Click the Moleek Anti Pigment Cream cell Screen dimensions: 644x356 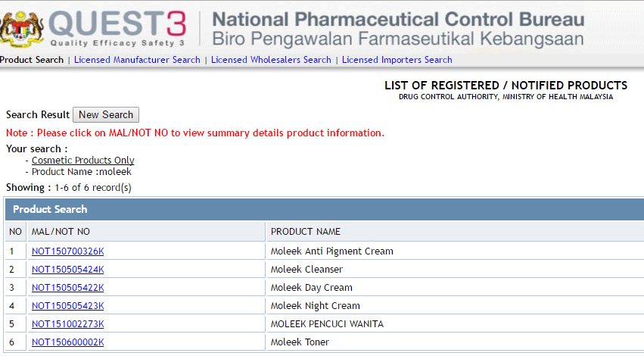coord(331,251)
